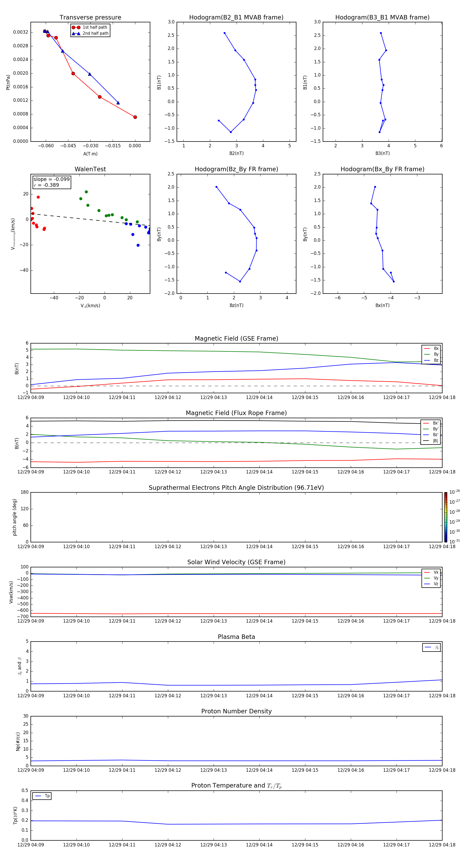
Task: Click the Suprathermal Electrons Pitch Angle Distribution title
Action: (236, 488)
